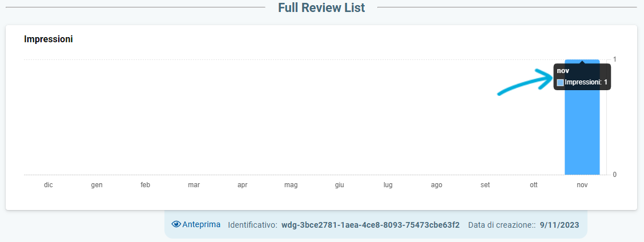
Task: Select the mar month axis label
Action: point(194,185)
